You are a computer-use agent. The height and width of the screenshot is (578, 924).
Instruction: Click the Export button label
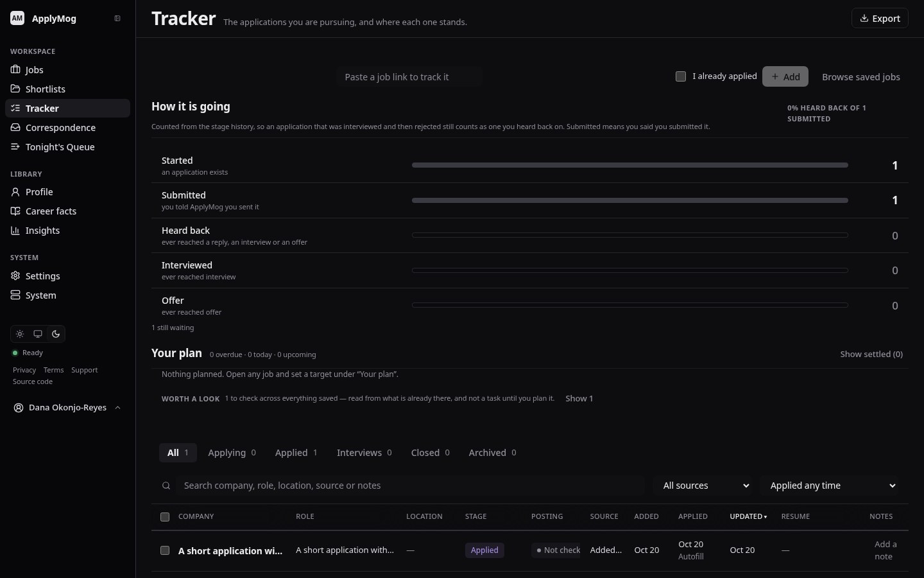886,19
